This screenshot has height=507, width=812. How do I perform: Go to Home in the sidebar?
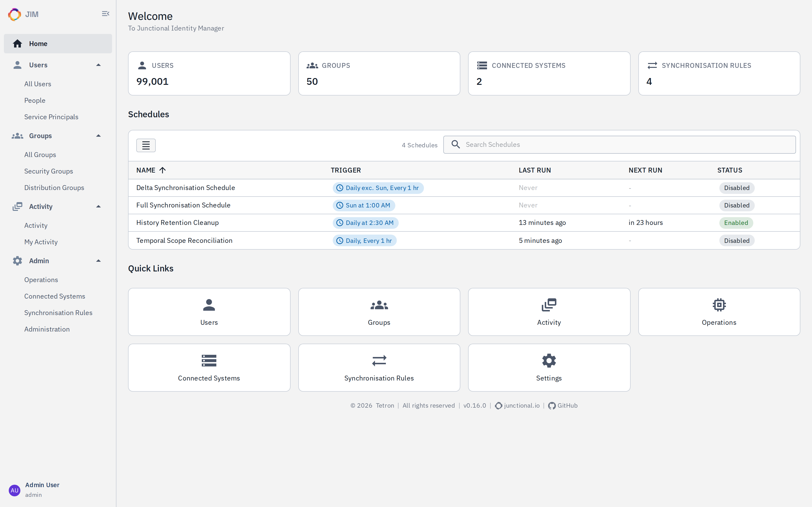click(x=58, y=44)
